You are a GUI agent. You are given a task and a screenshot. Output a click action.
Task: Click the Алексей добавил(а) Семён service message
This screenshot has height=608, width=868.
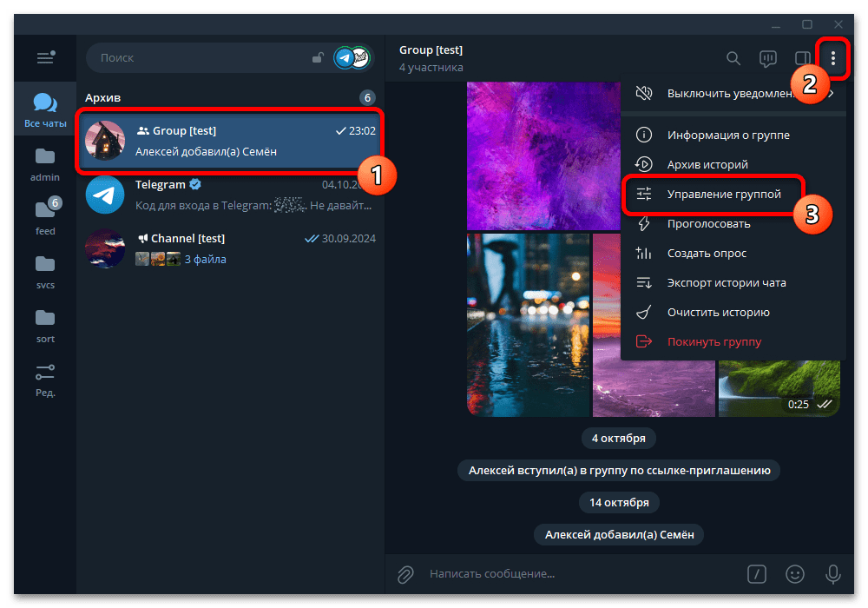click(619, 534)
